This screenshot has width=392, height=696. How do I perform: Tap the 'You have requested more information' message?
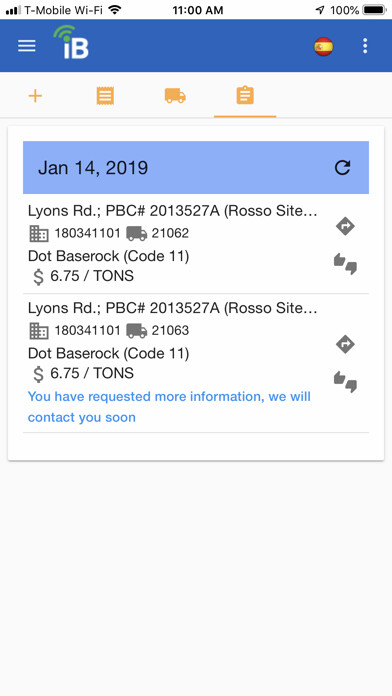(x=169, y=407)
